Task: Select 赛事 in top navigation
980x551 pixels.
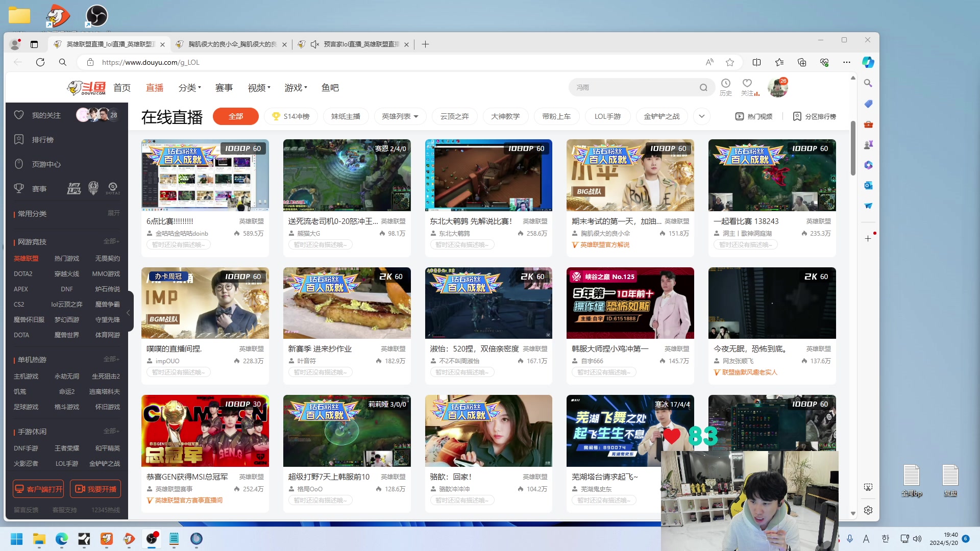Action: [224, 88]
